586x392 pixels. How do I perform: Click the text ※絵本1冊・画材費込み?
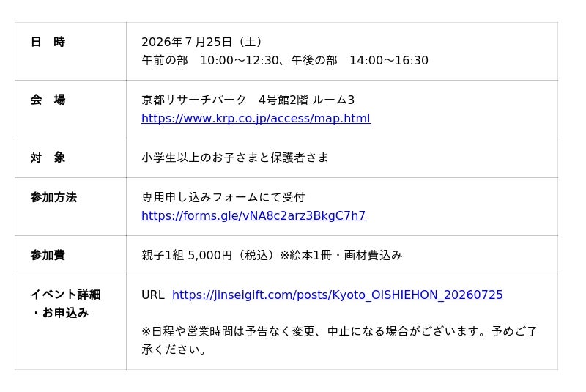pos(341,255)
